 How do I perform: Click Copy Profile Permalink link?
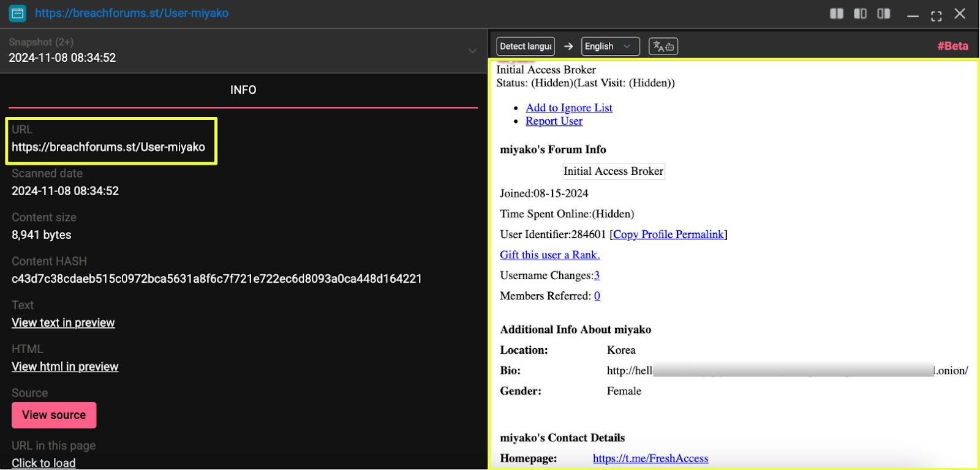pyautogui.click(x=668, y=234)
